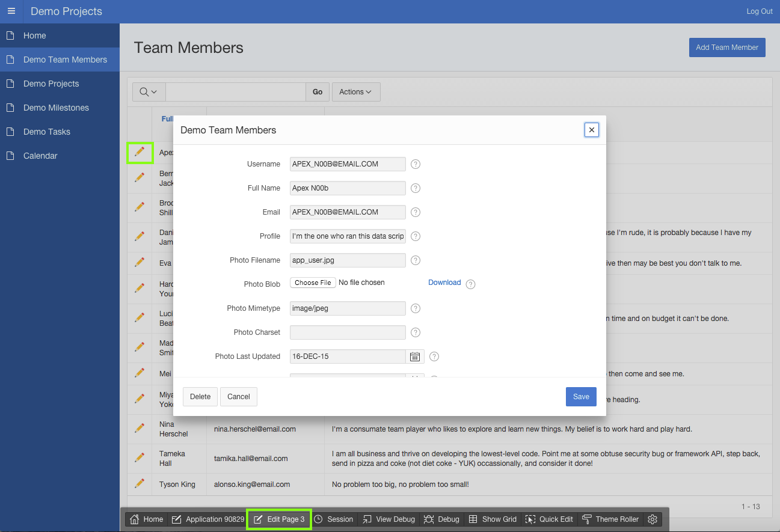Show Photo Mimetype help
Image resolution: width=780 pixels, height=532 pixels.
tap(415, 308)
